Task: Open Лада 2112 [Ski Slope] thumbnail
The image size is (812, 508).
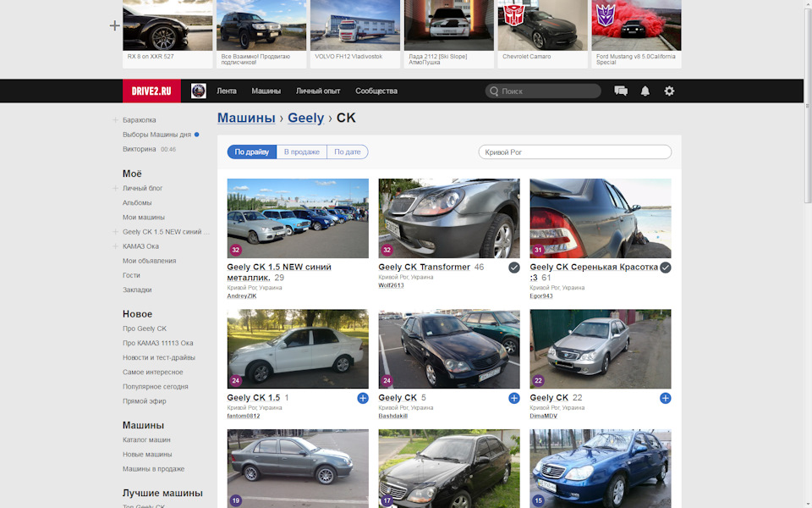Action: tap(449, 25)
